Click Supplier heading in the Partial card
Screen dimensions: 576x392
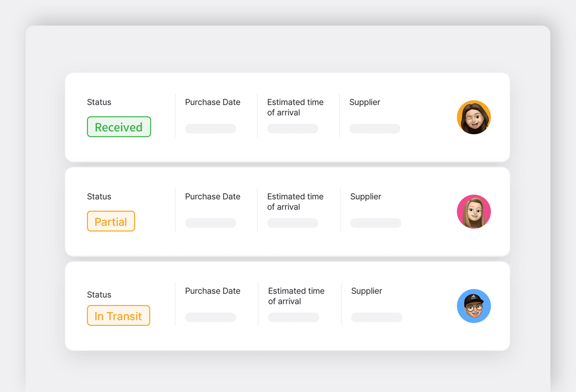click(365, 196)
